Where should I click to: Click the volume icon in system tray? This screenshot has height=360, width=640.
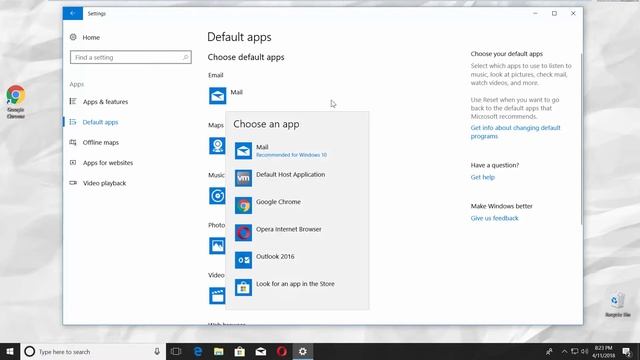pos(584,351)
